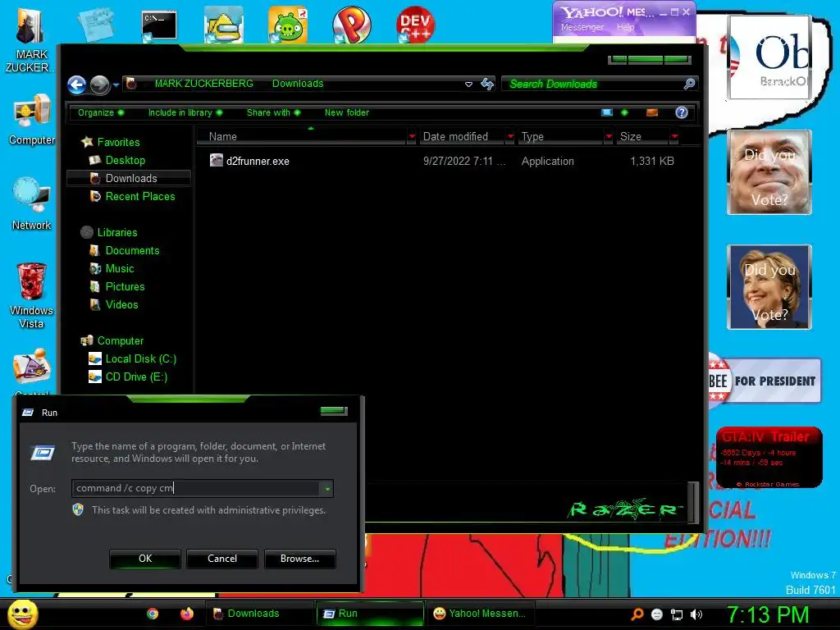The width and height of the screenshot is (840, 630).
Task: Open the Angry Birds green pig shortcut
Action: point(288,25)
